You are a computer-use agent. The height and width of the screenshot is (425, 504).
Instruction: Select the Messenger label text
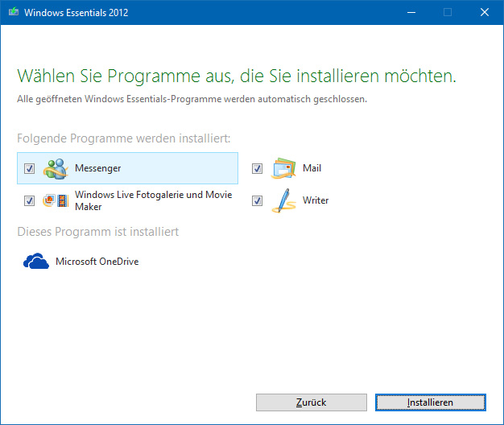coord(97,168)
